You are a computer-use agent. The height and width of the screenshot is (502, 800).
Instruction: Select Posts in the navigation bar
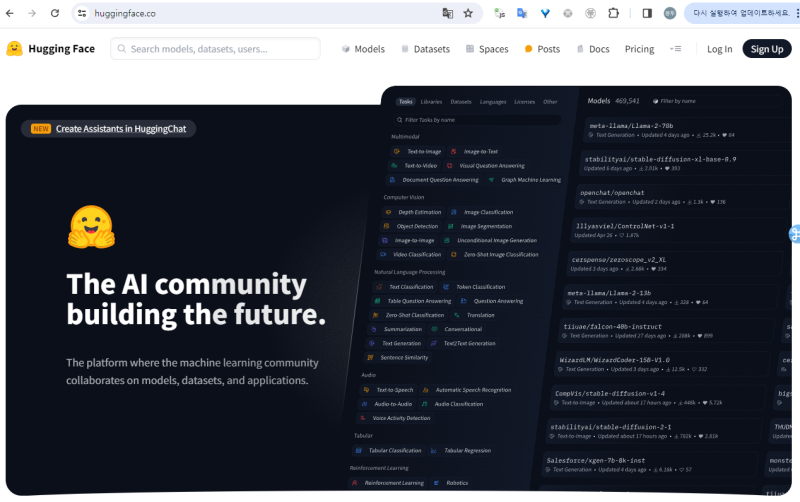pos(542,49)
